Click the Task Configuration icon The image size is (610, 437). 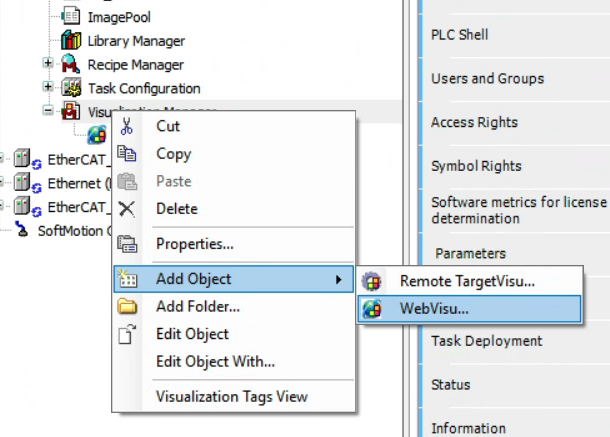[70, 88]
